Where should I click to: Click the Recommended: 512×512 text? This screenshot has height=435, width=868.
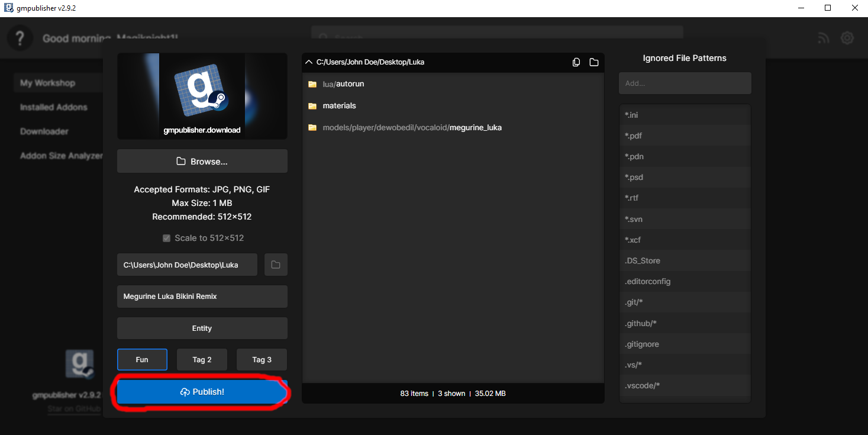(x=202, y=217)
